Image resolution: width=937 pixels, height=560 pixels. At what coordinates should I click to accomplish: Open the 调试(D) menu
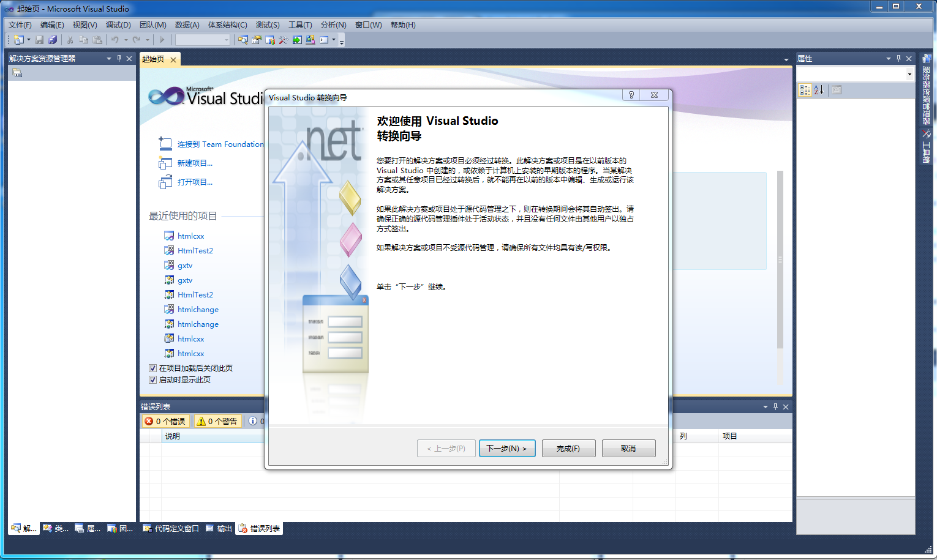pos(118,24)
